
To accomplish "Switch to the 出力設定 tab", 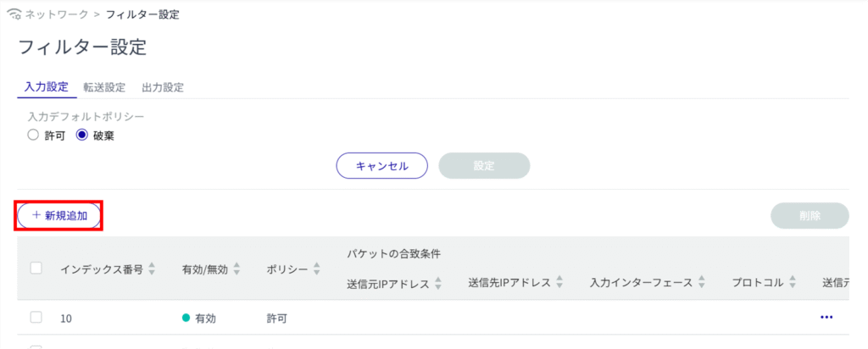I will click(163, 87).
